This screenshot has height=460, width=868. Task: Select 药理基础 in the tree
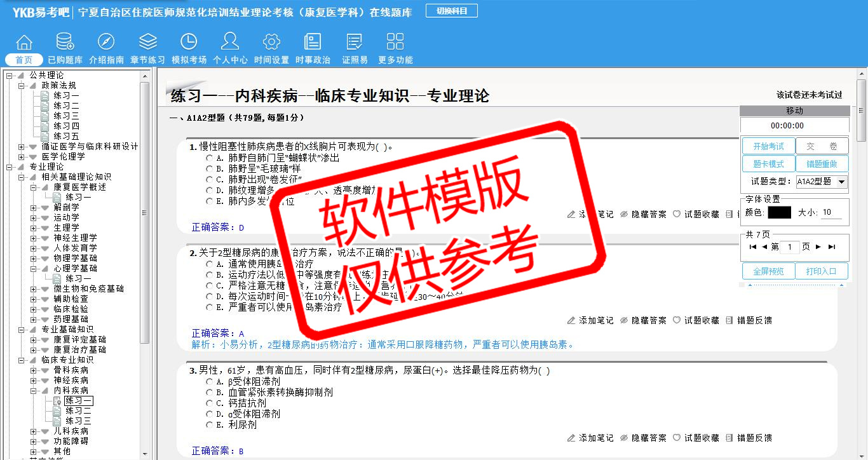(71, 319)
